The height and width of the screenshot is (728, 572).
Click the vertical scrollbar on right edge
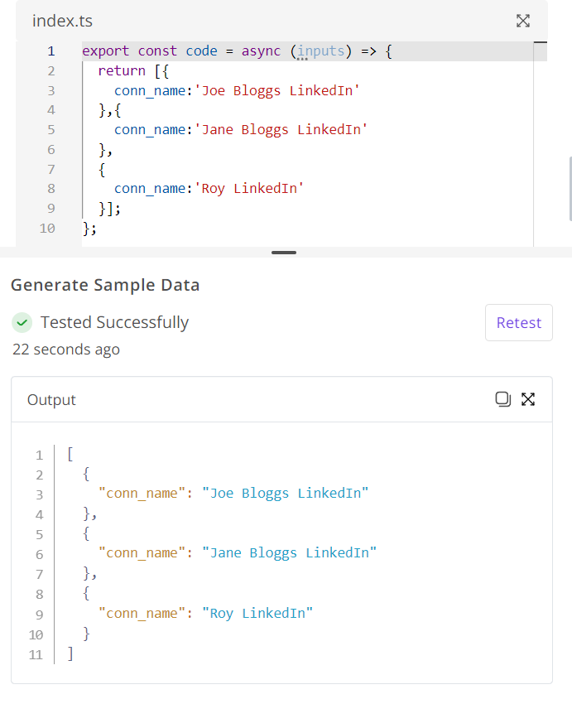[570, 189]
